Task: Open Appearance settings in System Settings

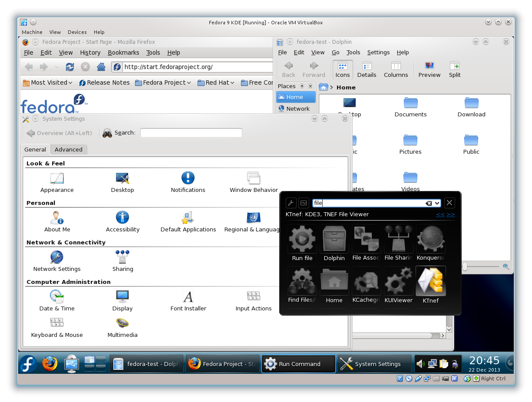Action: (x=57, y=182)
